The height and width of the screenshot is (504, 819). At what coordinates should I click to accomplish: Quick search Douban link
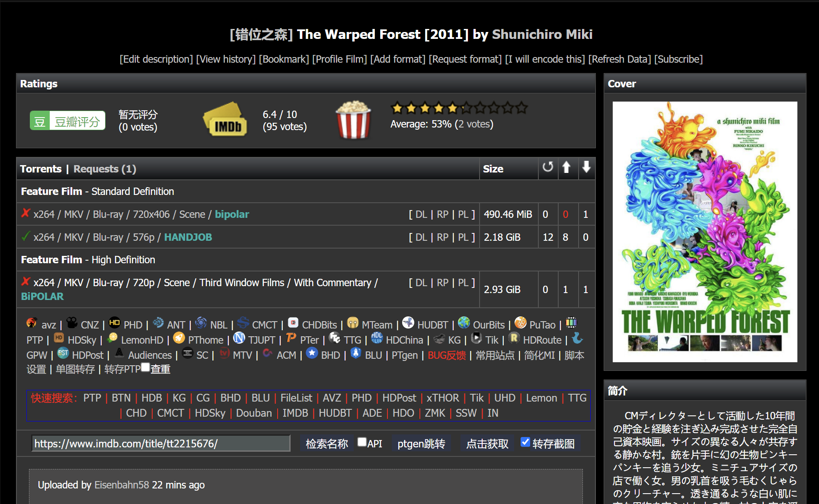click(x=254, y=413)
